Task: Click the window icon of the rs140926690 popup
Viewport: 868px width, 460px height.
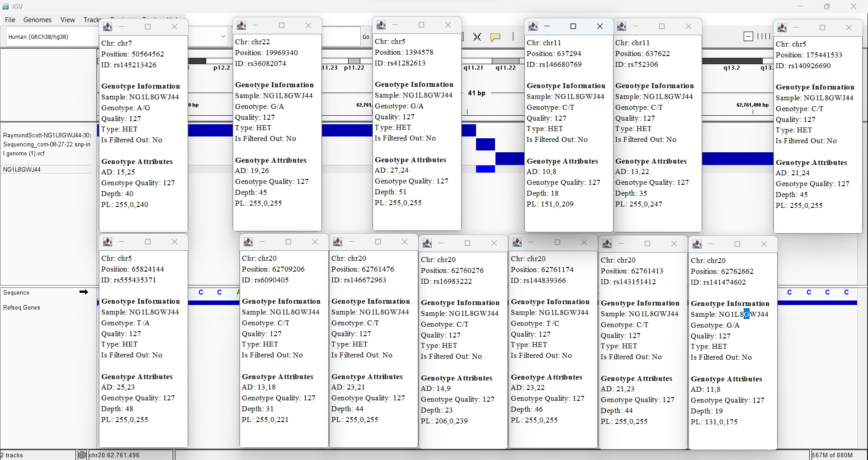Action: (782, 28)
